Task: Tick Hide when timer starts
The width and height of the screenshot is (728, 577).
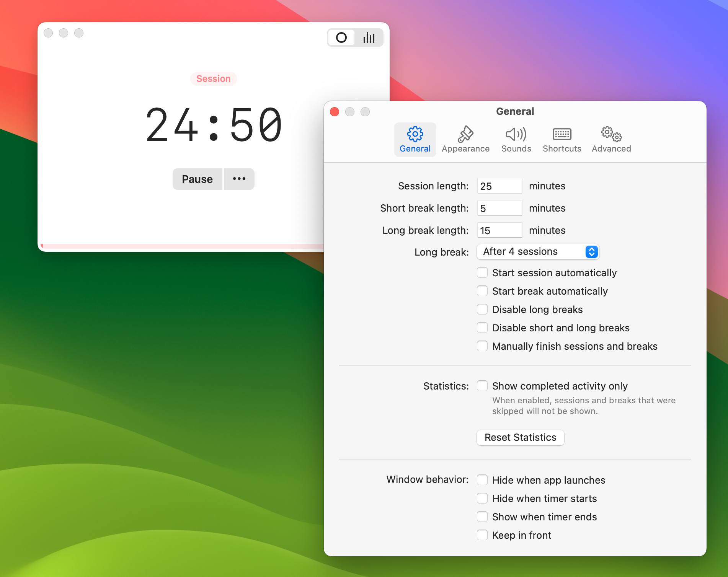Action: [x=482, y=499]
